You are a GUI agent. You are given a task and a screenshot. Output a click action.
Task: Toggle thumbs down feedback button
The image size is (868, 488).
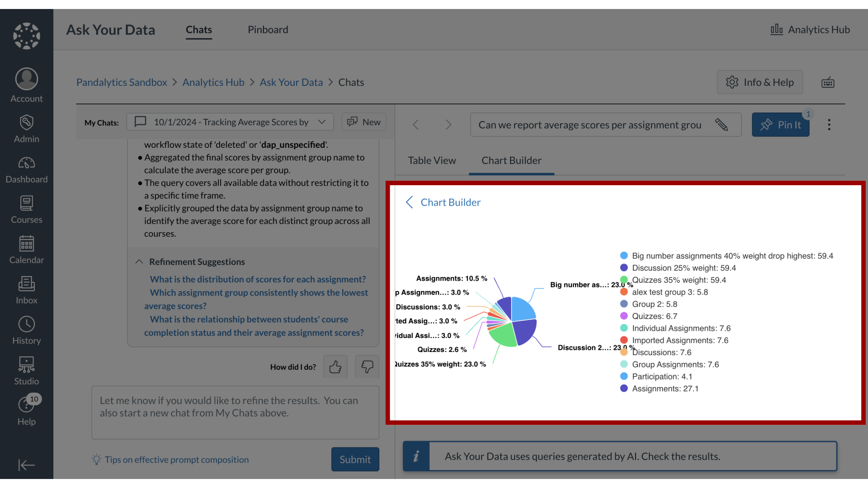click(366, 366)
